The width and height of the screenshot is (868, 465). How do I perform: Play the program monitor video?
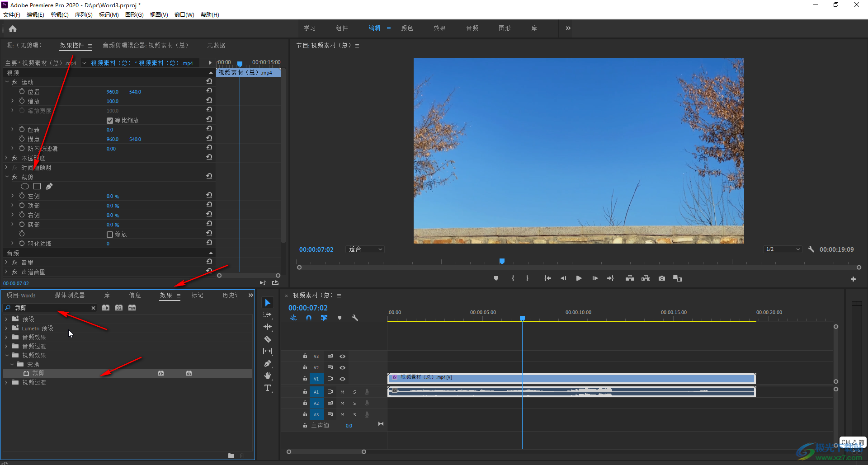(x=579, y=278)
